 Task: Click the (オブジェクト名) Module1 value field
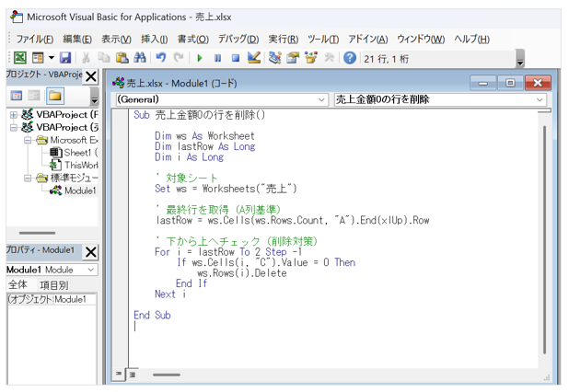coord(75,300)
